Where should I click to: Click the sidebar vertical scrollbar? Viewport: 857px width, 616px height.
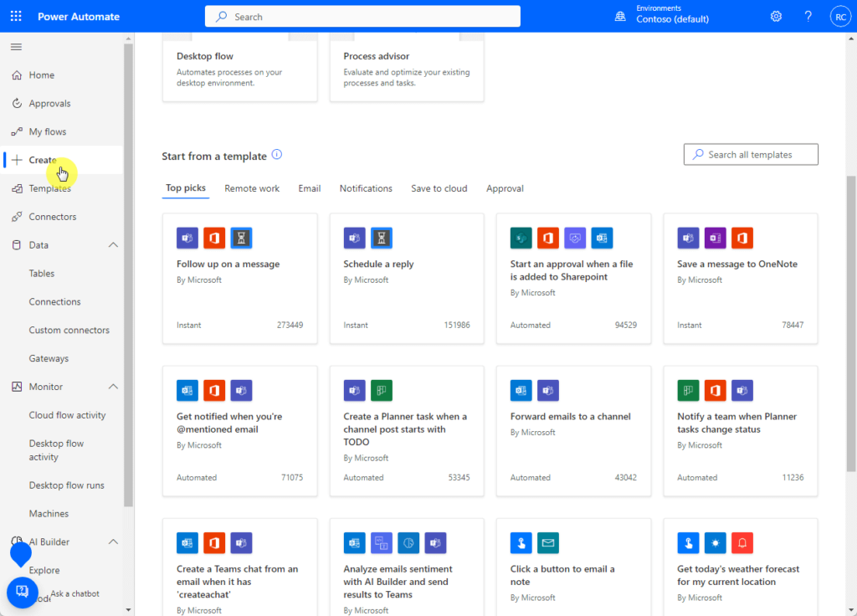pos(128,275)
